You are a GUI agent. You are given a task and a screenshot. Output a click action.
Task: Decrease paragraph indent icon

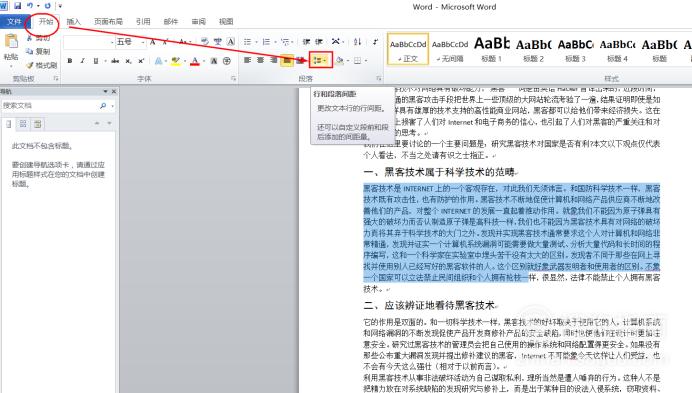tap(306, 42)
